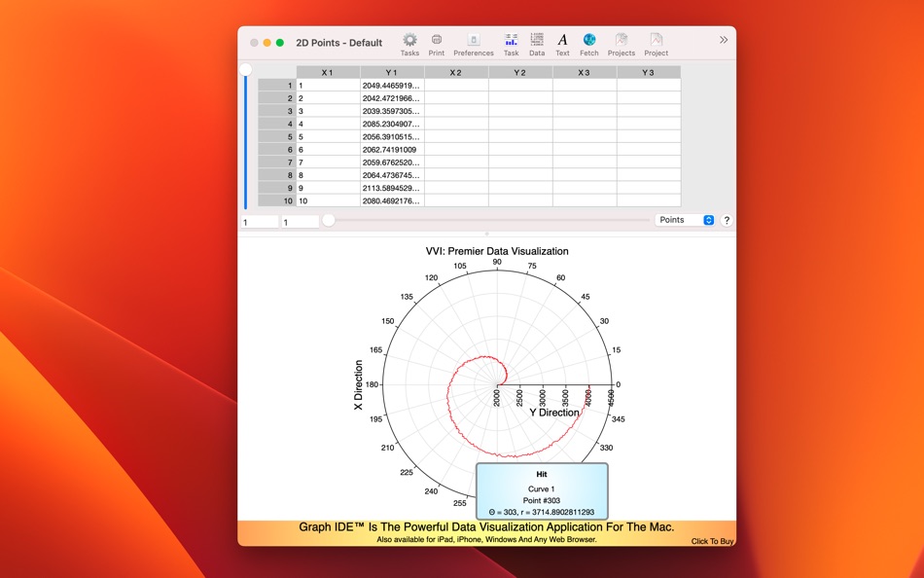Screen dimensions: 924x578
Task: Click the Task chart icon
Action: point(511,40)
